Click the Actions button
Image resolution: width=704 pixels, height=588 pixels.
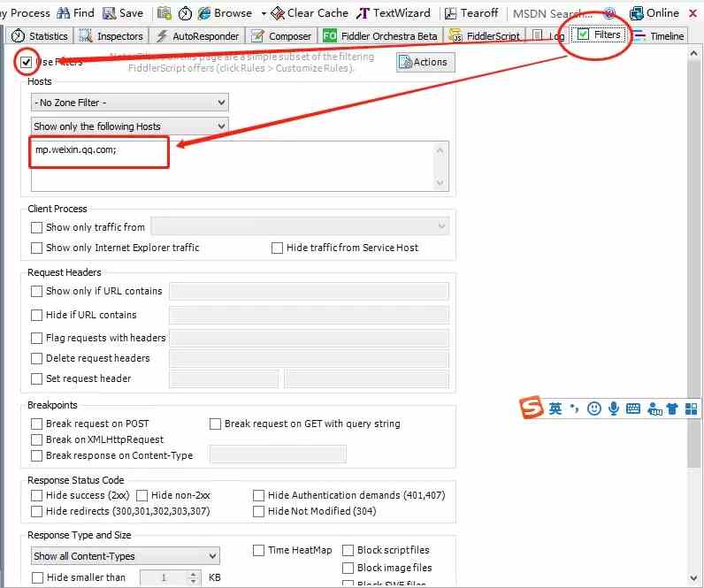click(x=425, y=63)
